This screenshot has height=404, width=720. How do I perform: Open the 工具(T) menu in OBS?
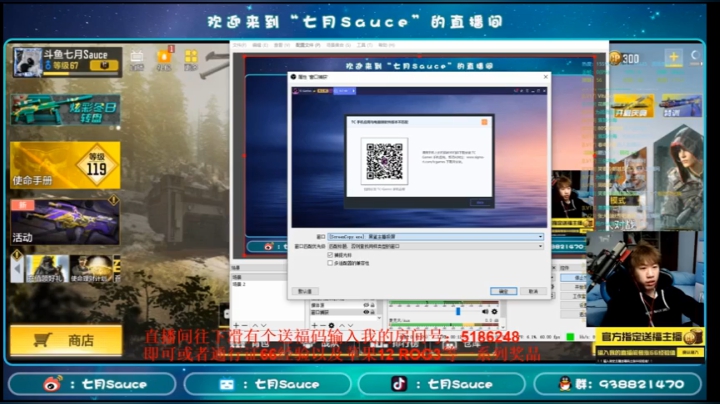tap(364, 45)
